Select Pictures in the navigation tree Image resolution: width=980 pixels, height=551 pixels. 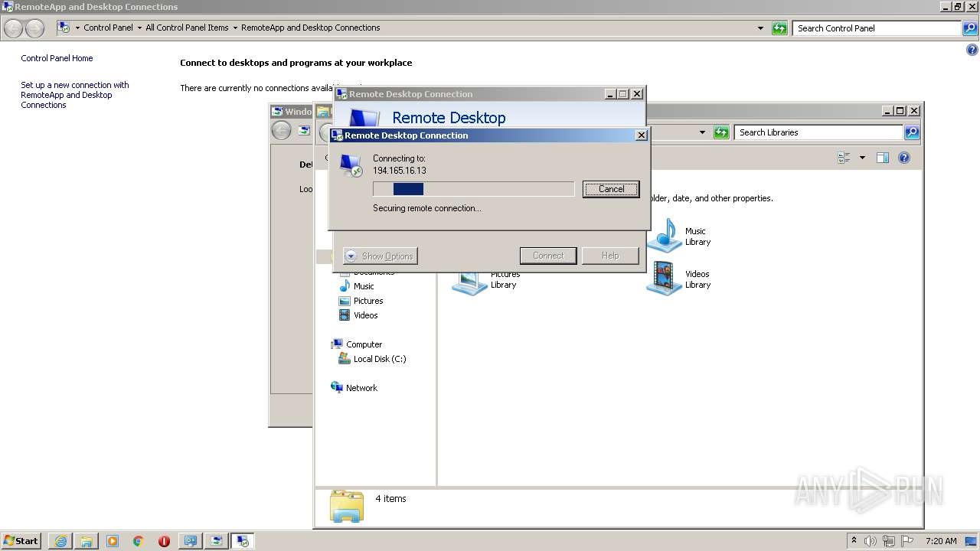point(361,301)
